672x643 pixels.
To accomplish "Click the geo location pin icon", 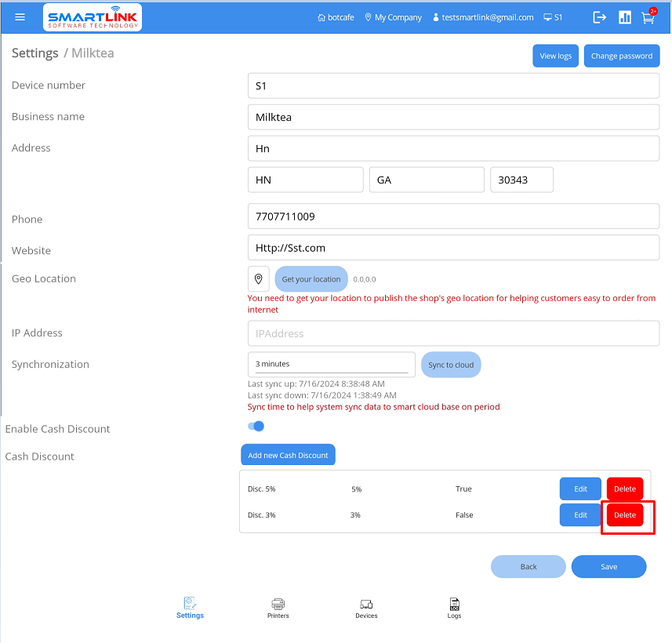I will tap(259, 278).
